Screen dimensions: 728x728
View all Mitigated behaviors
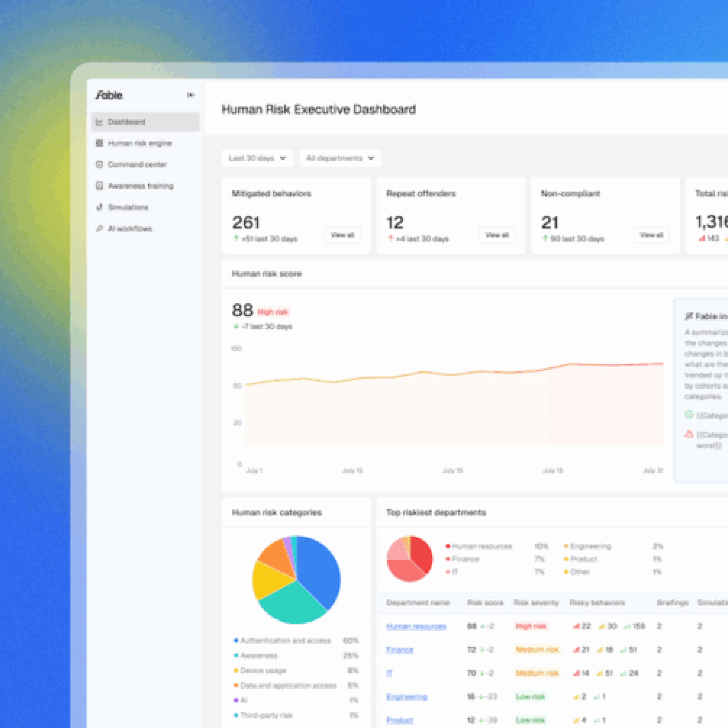point(342,235)
